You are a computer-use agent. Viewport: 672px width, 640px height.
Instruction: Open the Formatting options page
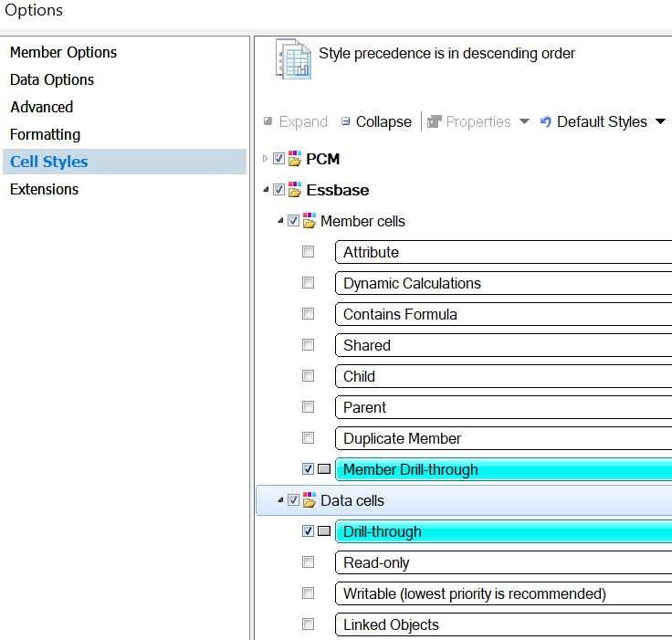[x=45, y=134]
